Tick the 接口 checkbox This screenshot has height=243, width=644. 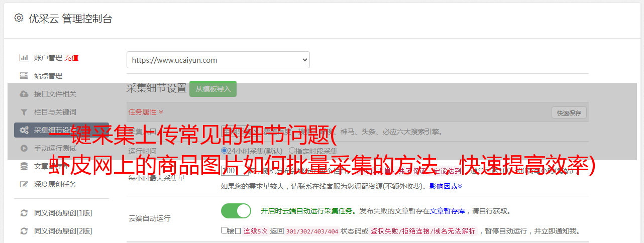pyautogui.click(x=224, y=231)
